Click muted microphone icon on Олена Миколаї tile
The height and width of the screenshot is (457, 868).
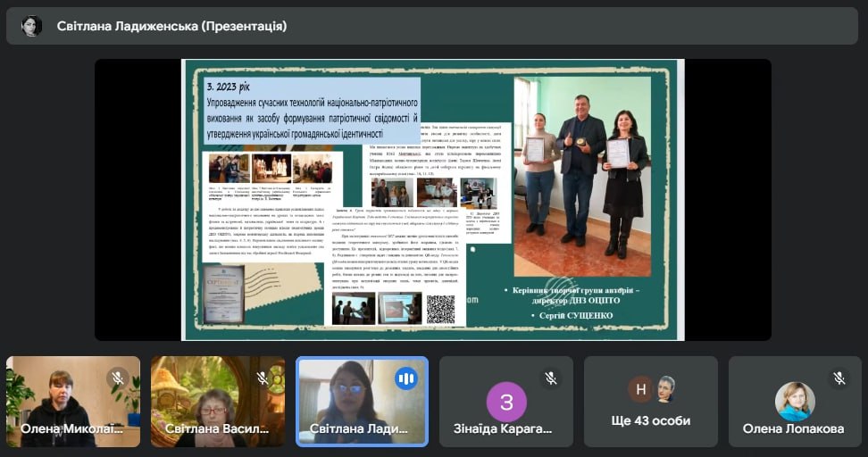118,378
